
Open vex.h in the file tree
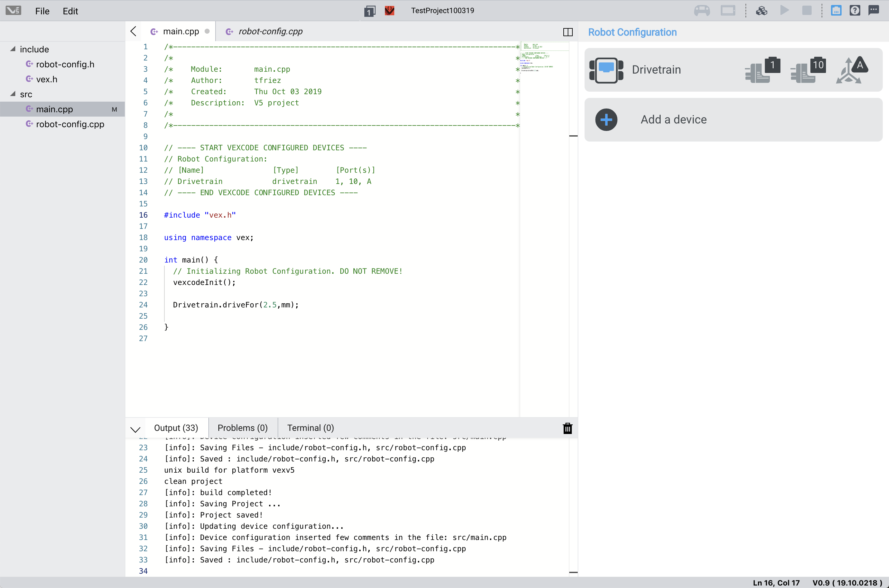click(46, 79)
